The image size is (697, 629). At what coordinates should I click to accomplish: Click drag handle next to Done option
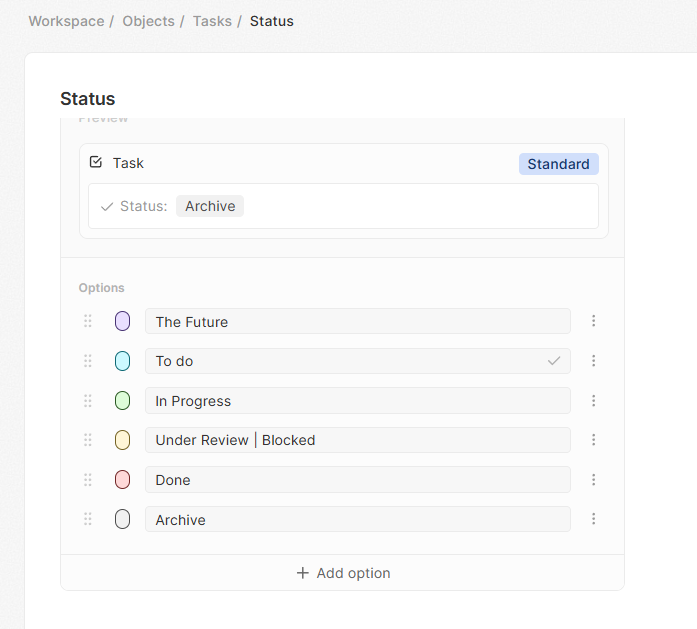pos(88,480)
